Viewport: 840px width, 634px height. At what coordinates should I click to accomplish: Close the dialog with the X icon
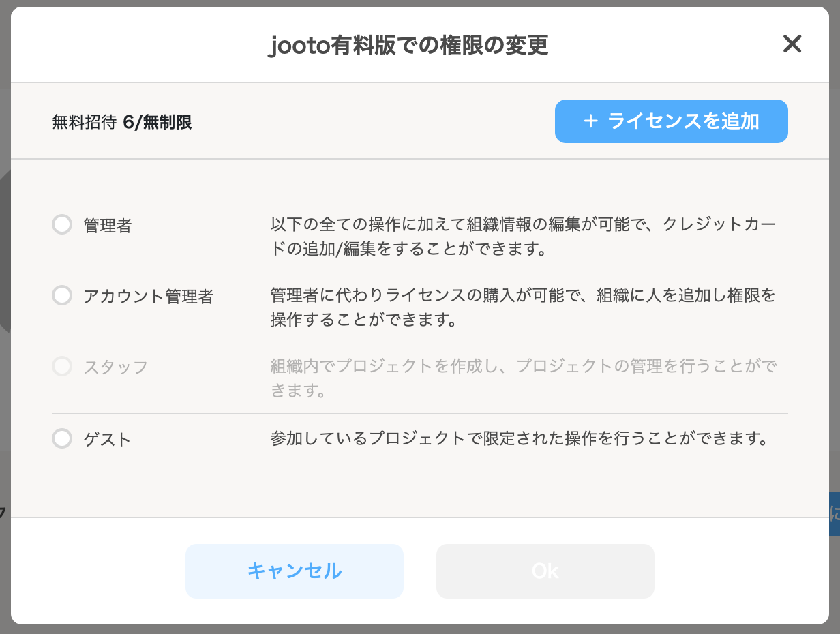[x=792, y=45]
